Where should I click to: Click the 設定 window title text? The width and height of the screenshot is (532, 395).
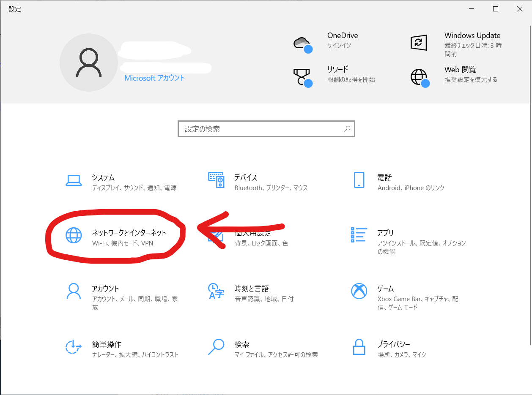click(15, 9)
